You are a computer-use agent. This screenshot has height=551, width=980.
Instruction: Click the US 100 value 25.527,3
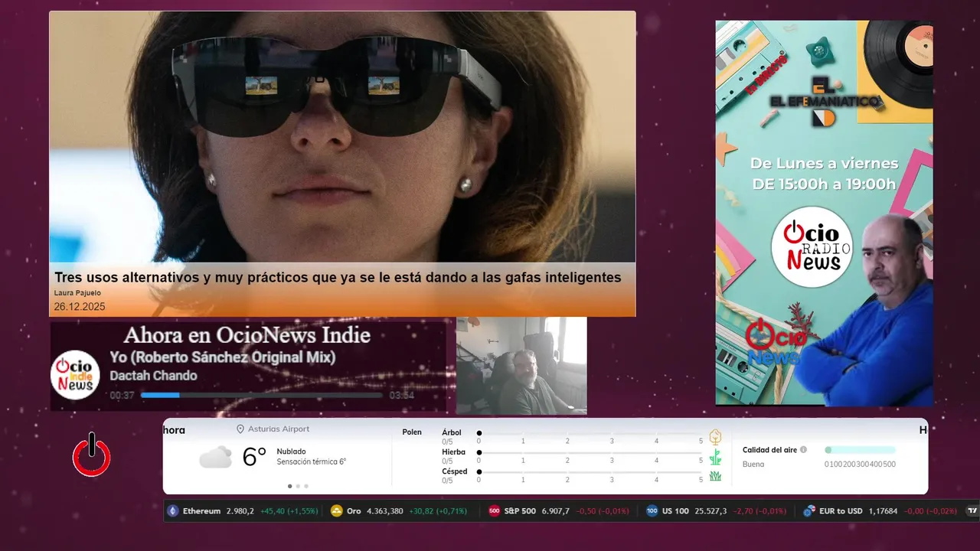[x=711, y=511]
